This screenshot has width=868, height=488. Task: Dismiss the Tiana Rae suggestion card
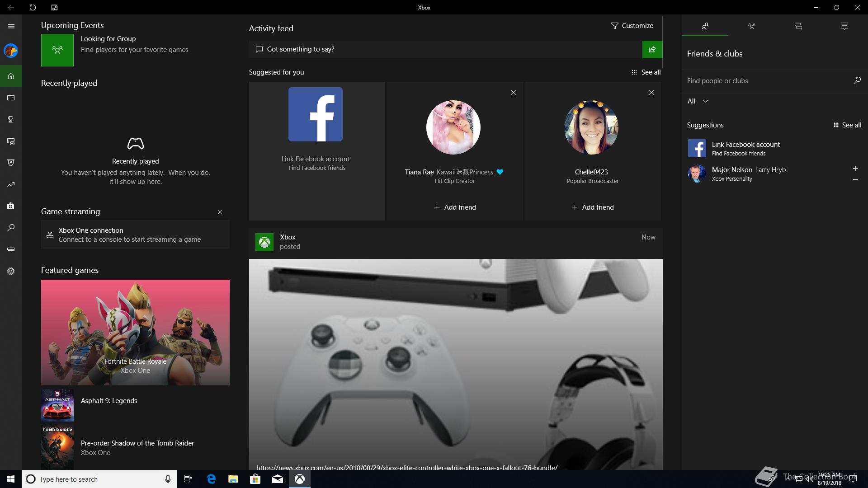(x=514, y=93)
